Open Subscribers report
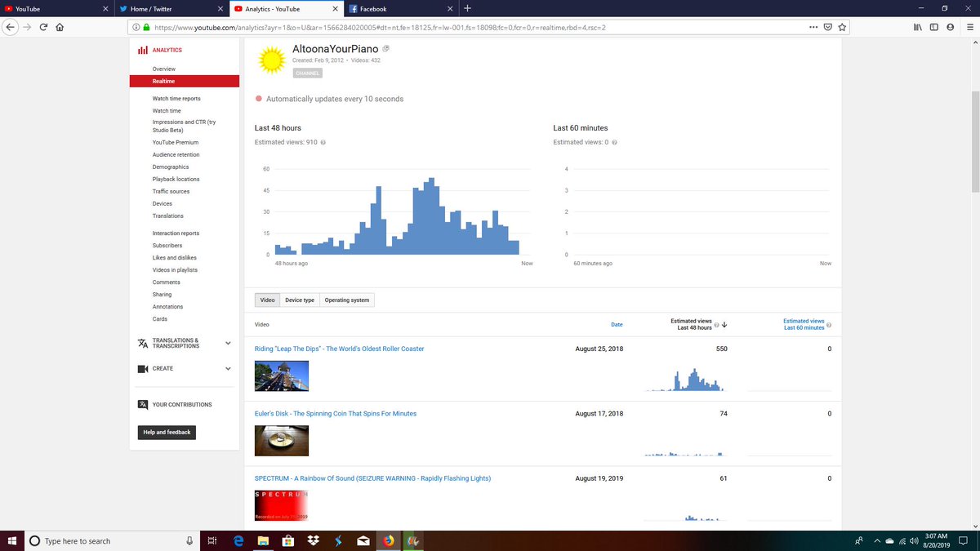The image size is (980, 551). 167,245
